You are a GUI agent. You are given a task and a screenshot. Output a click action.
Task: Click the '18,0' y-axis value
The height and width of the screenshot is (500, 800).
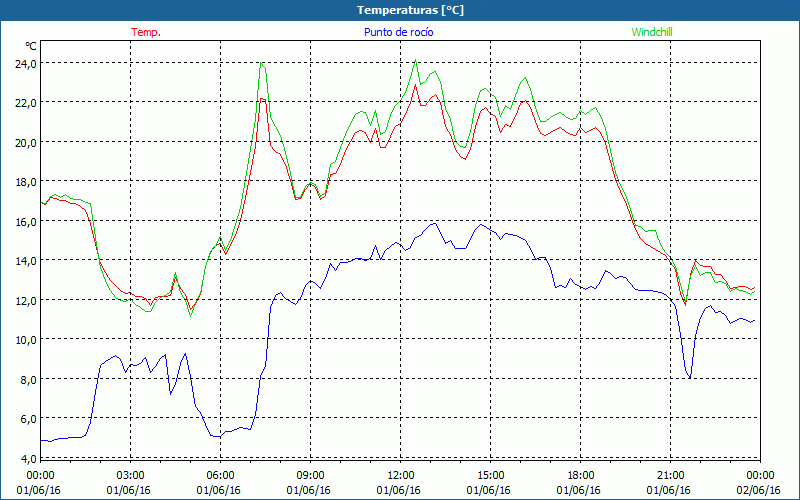pos(26,182)
